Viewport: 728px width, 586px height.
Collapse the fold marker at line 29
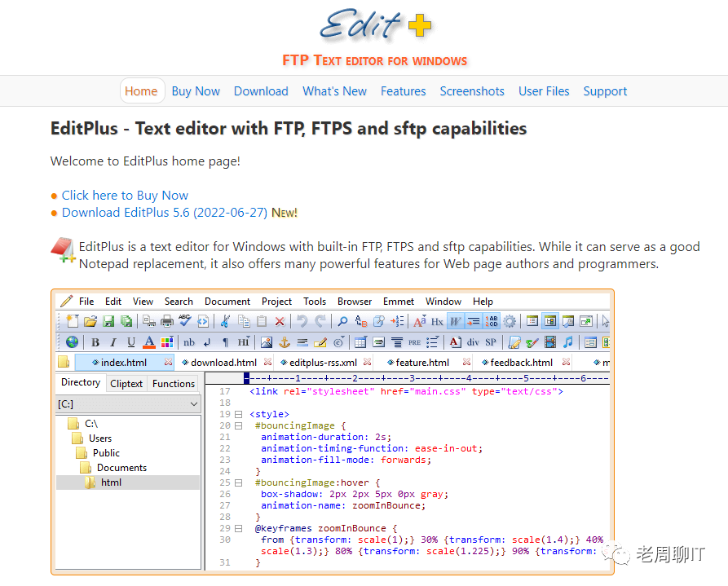238,528
